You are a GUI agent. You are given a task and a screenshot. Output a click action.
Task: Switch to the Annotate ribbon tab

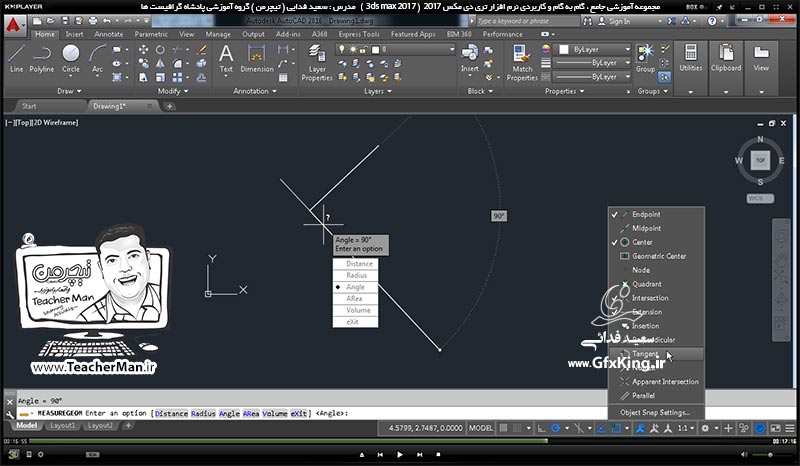pos(109,34)
